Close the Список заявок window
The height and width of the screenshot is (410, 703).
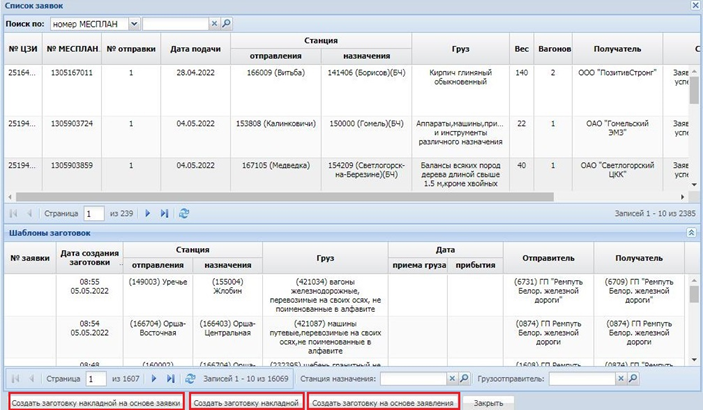coord(694,5)
